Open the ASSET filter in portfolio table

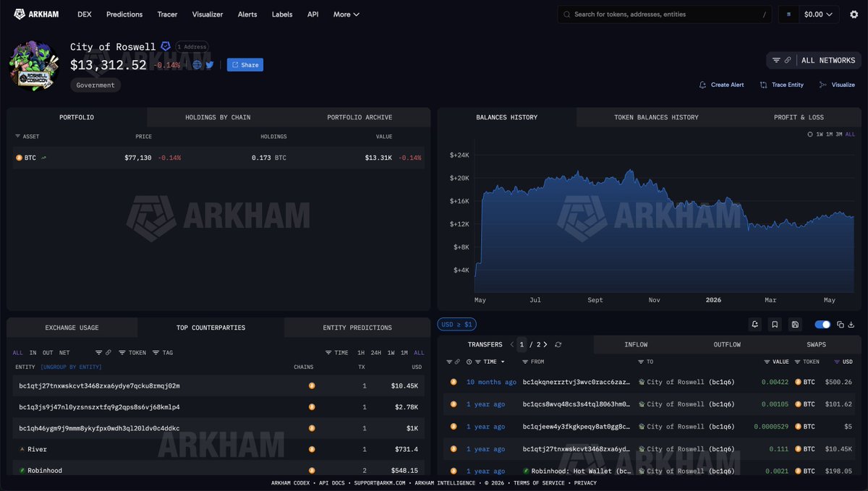pyautogui.click(x=27, y=137)
